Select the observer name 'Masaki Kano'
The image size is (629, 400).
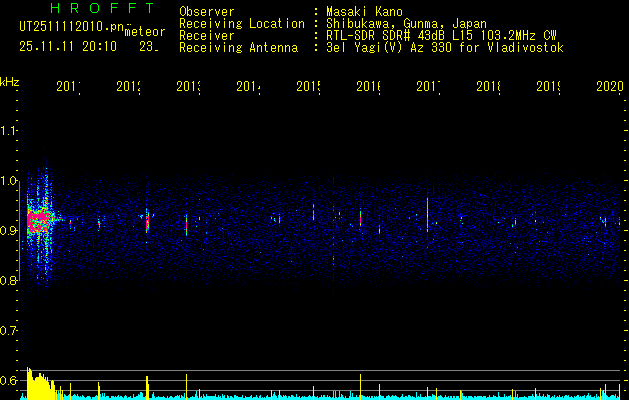[x=364, y=12]
